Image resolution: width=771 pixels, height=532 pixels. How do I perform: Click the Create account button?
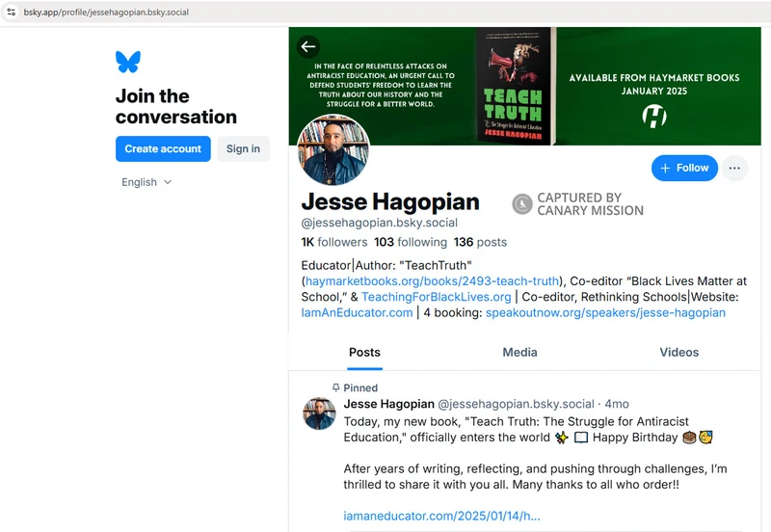tap(163, 149)
